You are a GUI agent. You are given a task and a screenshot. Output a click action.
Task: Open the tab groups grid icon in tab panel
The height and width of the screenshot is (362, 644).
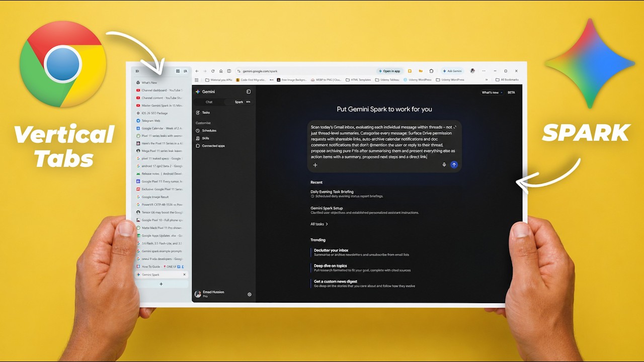(x=178, y=71)
